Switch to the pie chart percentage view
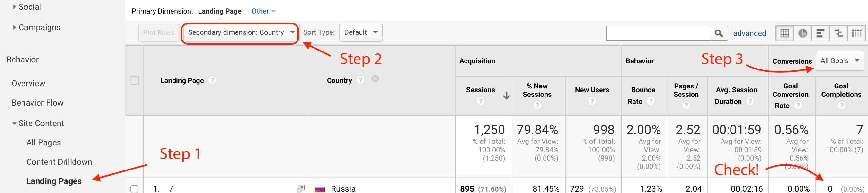This screenshot has height=193, width=868. (803, 33)
